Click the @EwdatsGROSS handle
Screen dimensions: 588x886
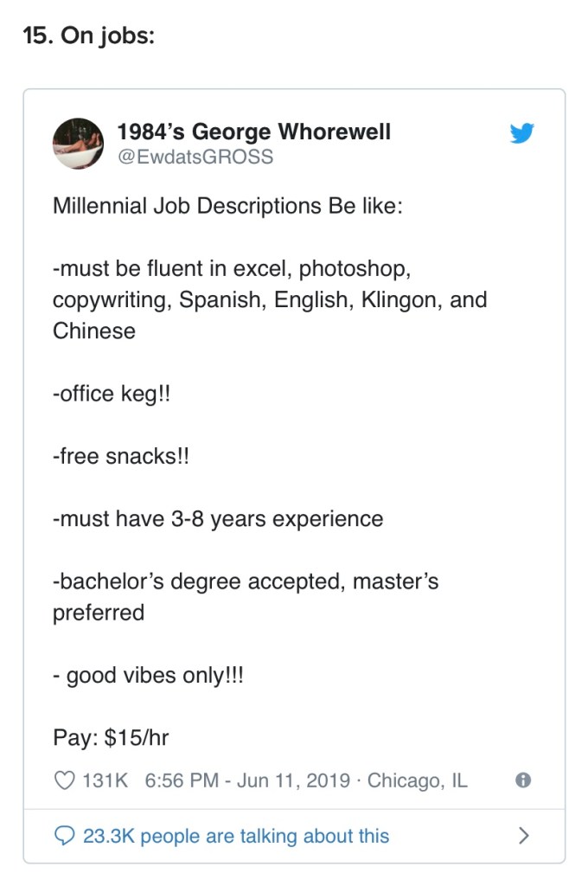click(195, 156)
